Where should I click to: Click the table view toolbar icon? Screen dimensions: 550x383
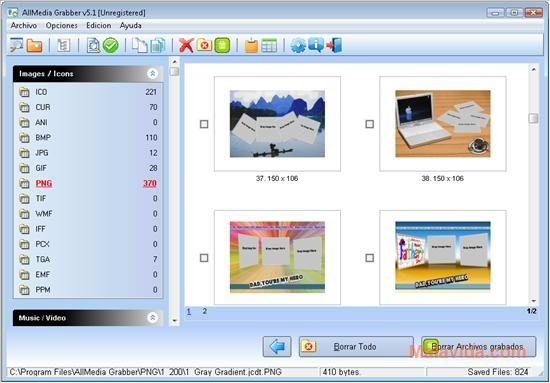pos(269,46)
